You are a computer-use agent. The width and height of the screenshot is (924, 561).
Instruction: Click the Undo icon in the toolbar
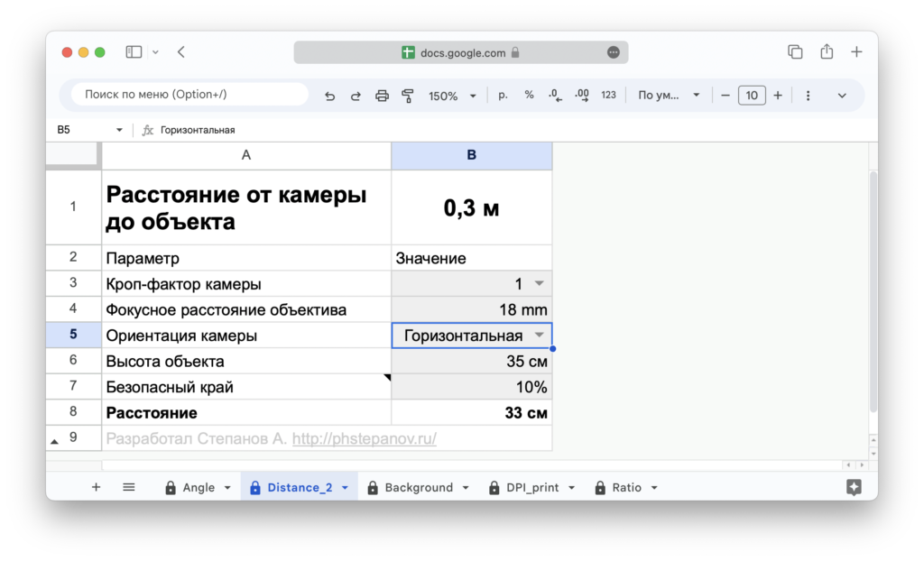(329, 95)
